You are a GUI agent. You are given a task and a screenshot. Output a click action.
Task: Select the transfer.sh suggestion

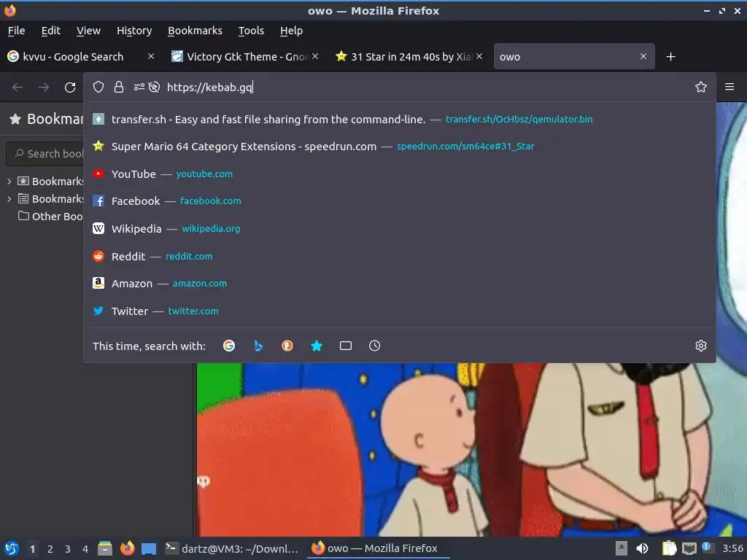(x=400, y=119)
